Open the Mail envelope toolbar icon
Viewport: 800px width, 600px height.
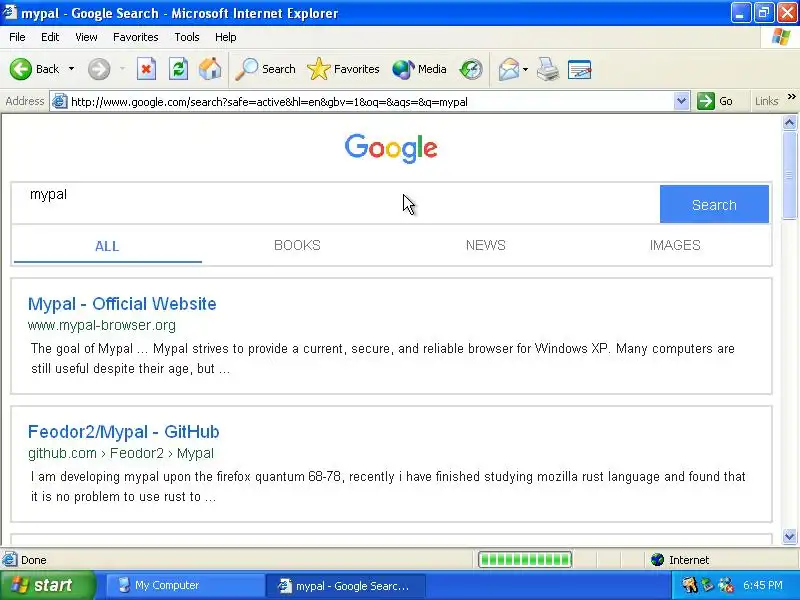tap(509, 69)
